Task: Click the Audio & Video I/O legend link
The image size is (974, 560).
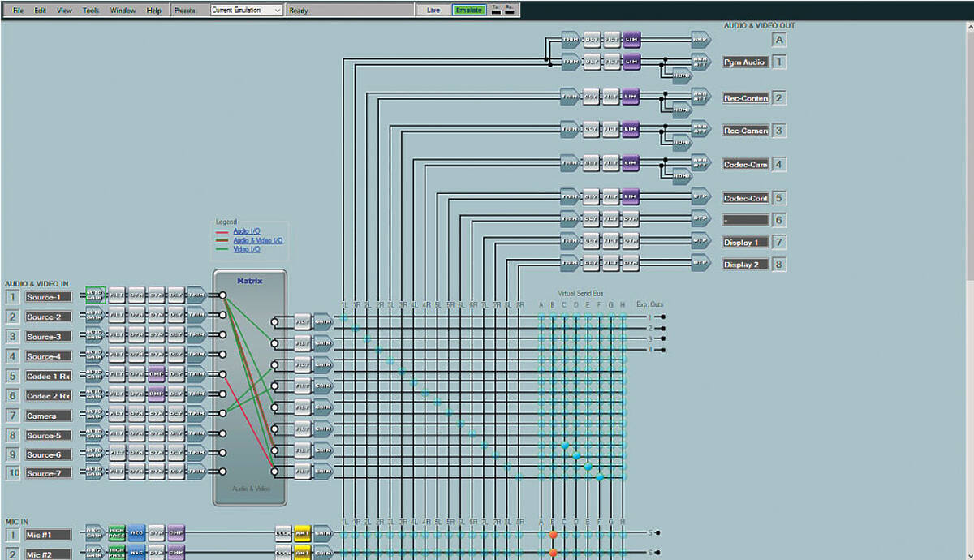Action: pos(258,241)
